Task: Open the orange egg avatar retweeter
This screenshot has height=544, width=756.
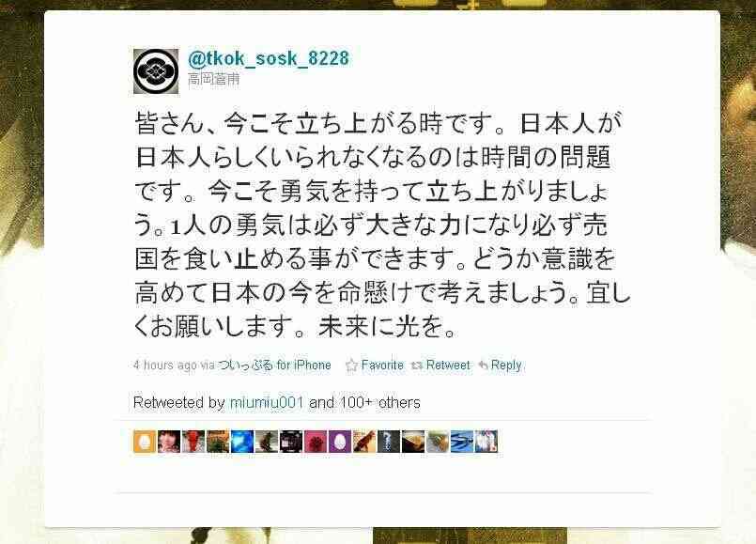Action: (145, 442)
